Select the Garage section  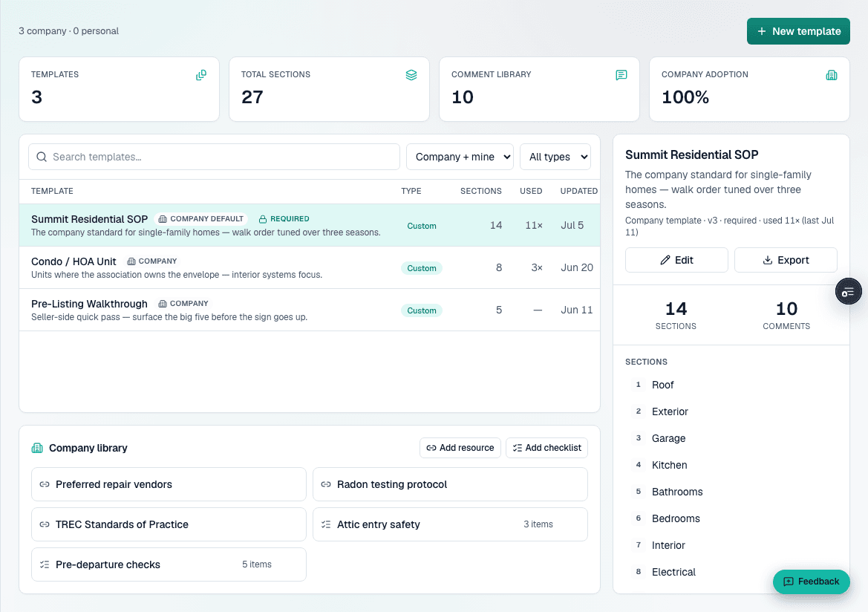click(x=731, y=438)
